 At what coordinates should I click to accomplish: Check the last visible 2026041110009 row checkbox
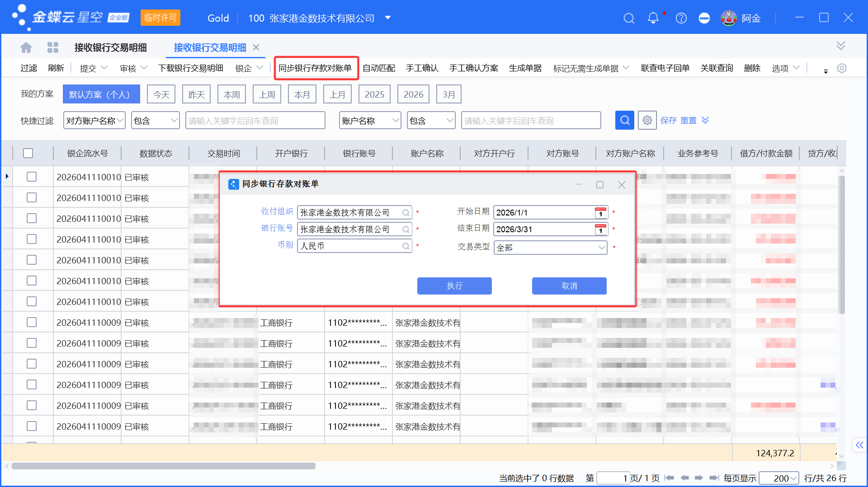point(32,426)
